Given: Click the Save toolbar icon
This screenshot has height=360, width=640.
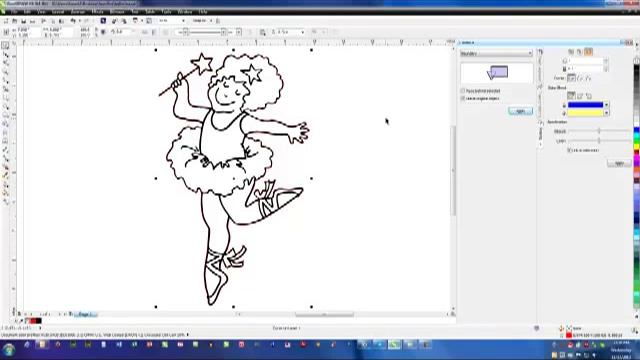Looking at the screenshot, I should point(24,21).
